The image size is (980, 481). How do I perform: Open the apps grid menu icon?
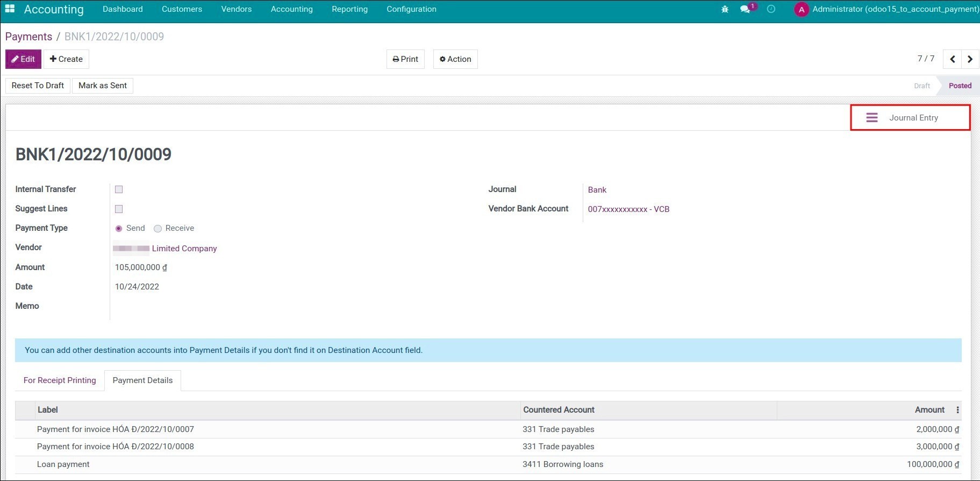10,9
